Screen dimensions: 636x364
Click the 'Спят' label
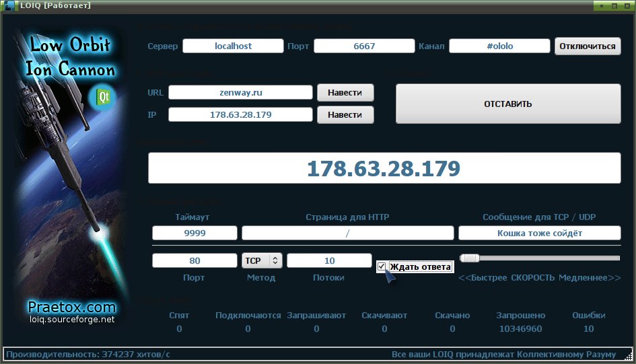[179, 316]
